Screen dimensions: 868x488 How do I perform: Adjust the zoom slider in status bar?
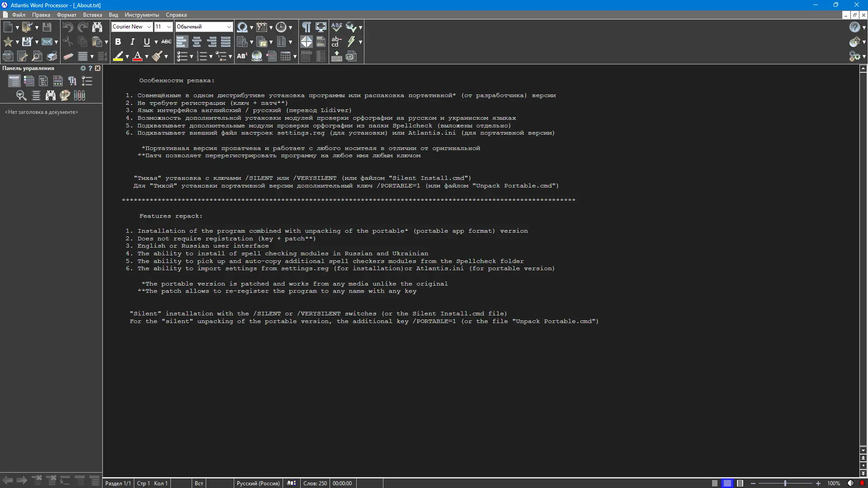pos(785,483)
